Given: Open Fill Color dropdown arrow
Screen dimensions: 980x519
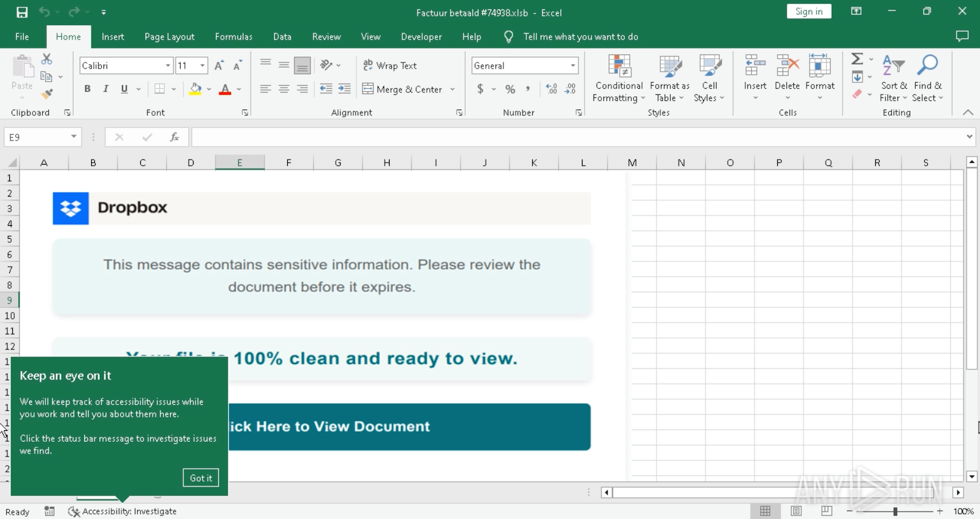Looking at the screenshot, I should point(209,89).
